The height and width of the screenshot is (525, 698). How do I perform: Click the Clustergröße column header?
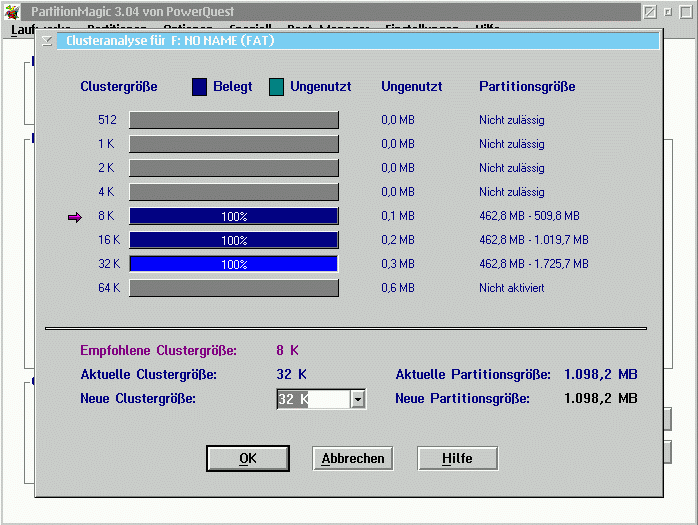click(x=119, y=86)
